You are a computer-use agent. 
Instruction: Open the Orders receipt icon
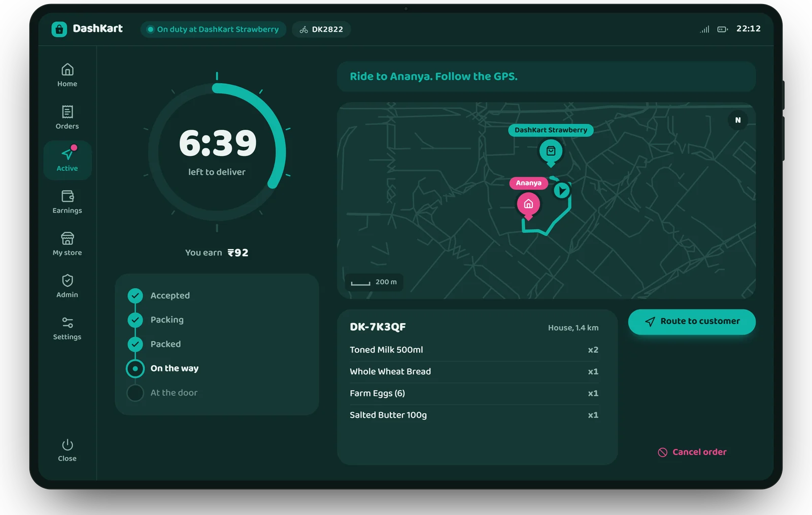pos(67,112)
